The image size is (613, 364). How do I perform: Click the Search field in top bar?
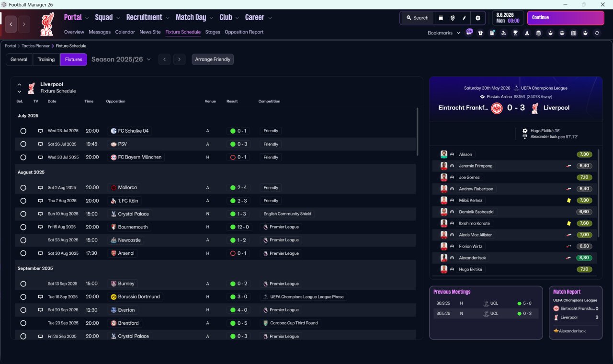(x=417, y=18)
